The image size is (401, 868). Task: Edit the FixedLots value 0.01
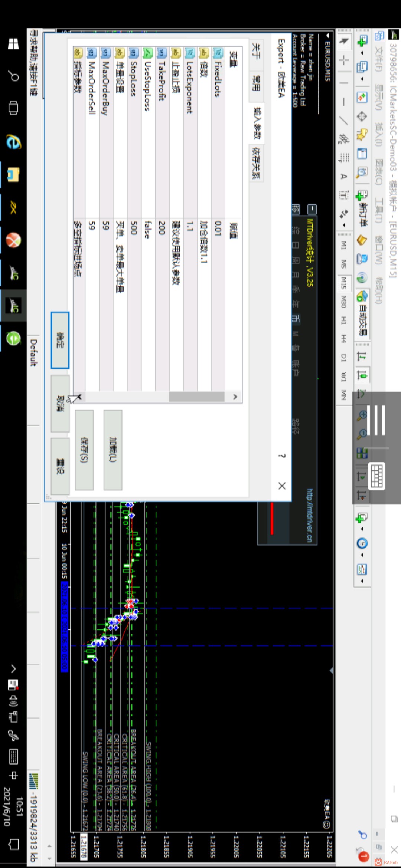218,304
